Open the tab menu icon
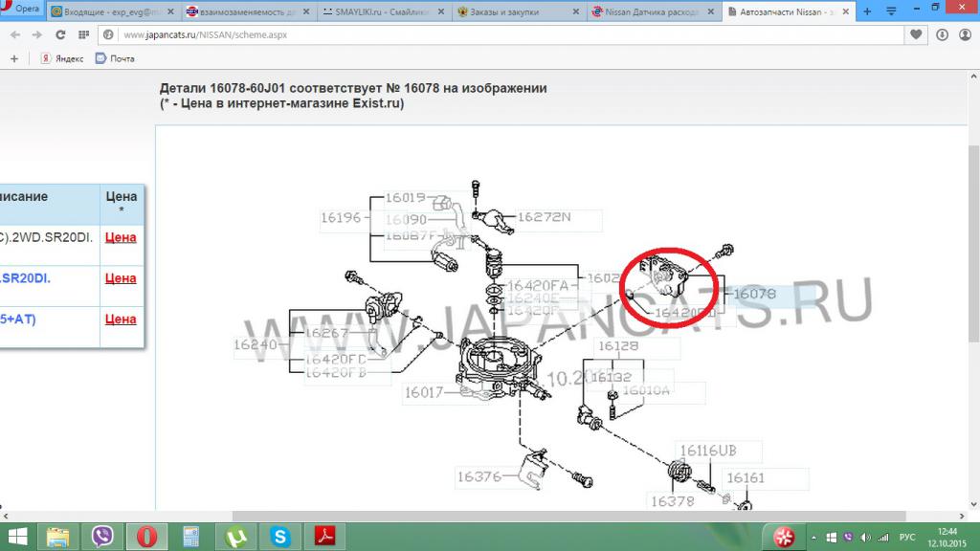The height and width of the screenshot is (551, 980). coord(891,11)
